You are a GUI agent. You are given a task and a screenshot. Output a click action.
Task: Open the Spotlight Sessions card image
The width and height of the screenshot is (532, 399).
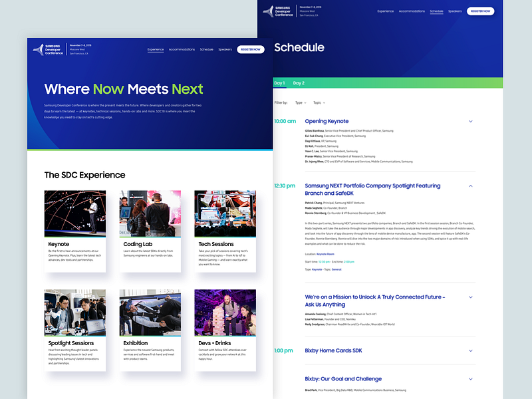point(75,313)
